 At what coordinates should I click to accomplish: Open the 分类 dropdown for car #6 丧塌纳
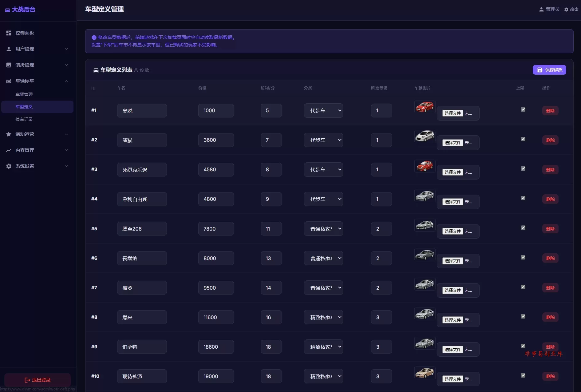tap(323, 258)
